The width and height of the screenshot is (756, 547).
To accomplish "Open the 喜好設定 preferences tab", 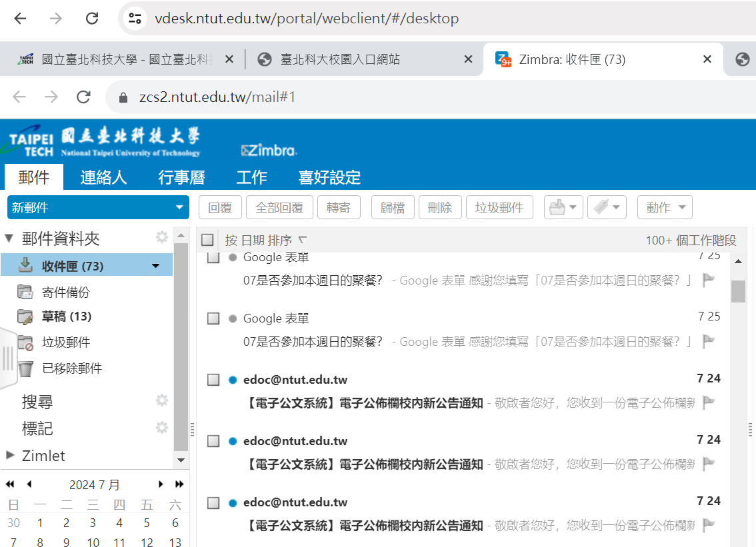I will pyautogui.click(x=329, y=177).
